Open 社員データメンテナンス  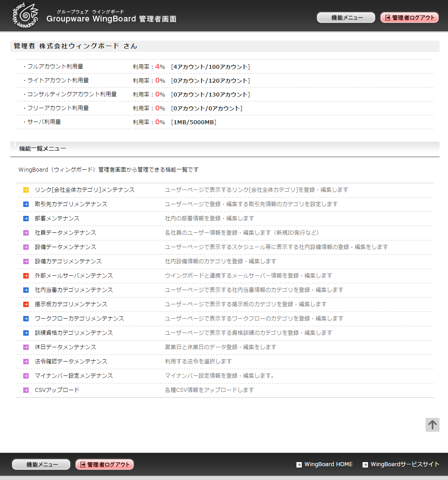pos(66,233)
